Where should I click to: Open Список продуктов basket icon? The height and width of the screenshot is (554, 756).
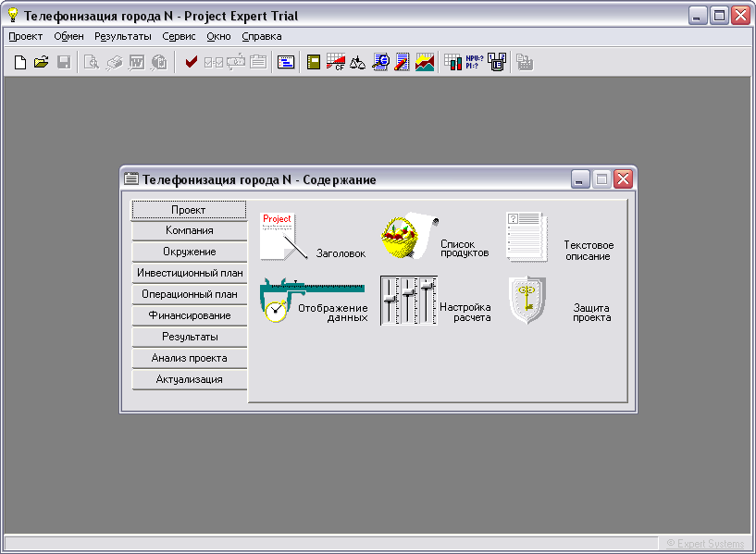tap(410, 236)
